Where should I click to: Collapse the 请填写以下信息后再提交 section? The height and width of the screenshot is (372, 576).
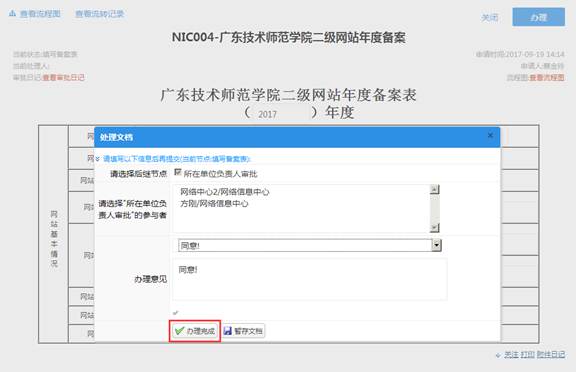98,159
